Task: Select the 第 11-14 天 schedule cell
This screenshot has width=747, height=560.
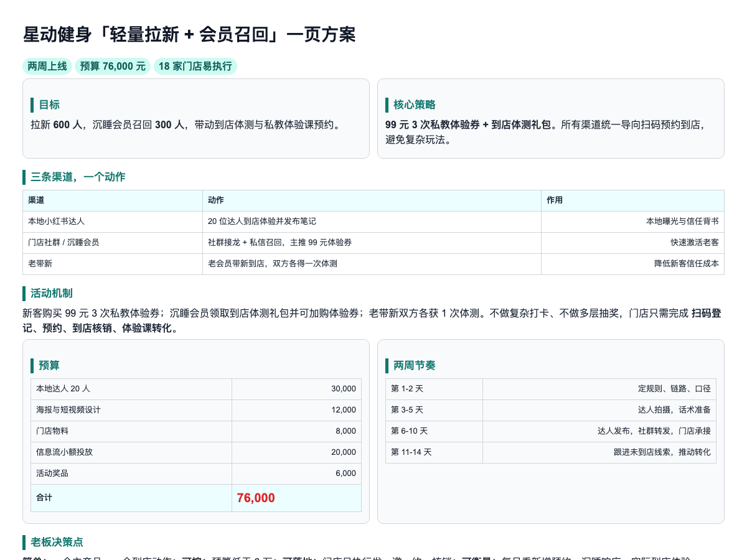Action: coord(435,452)
